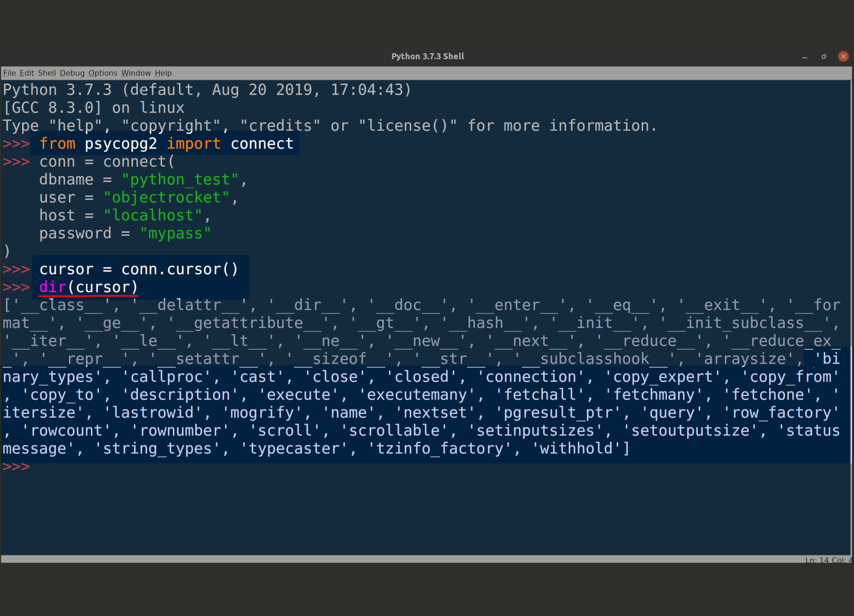Click the from psycopg2 import statement
Image resolution: width=854 pixels, height=616 pixels.
click(x=166, y=143)
